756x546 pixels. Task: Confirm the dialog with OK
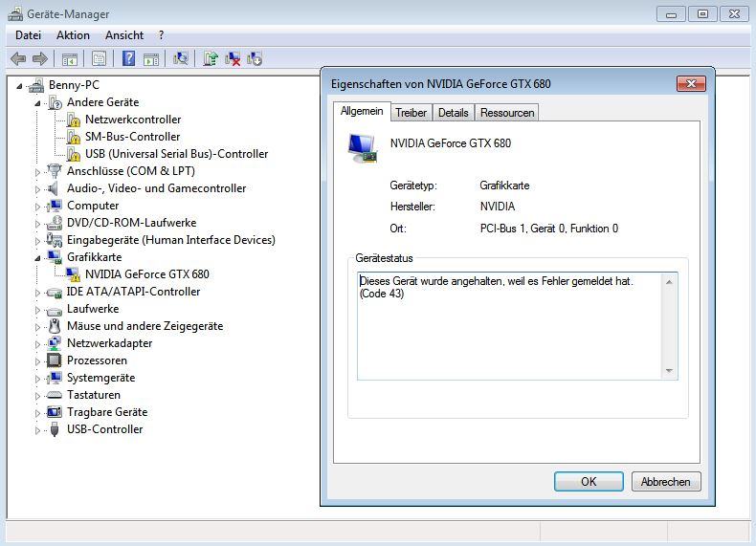pyautogui.click(x=589, y=481)
